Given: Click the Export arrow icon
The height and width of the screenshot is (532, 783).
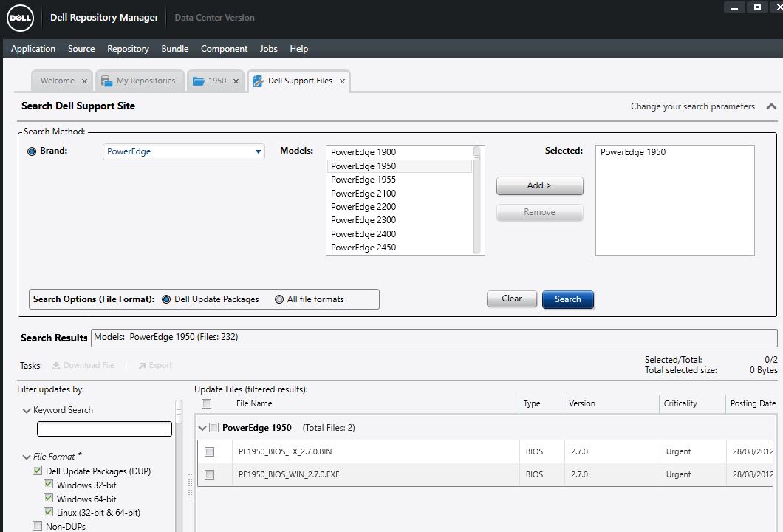Looking at the screenshot, I should pos(142,366).
